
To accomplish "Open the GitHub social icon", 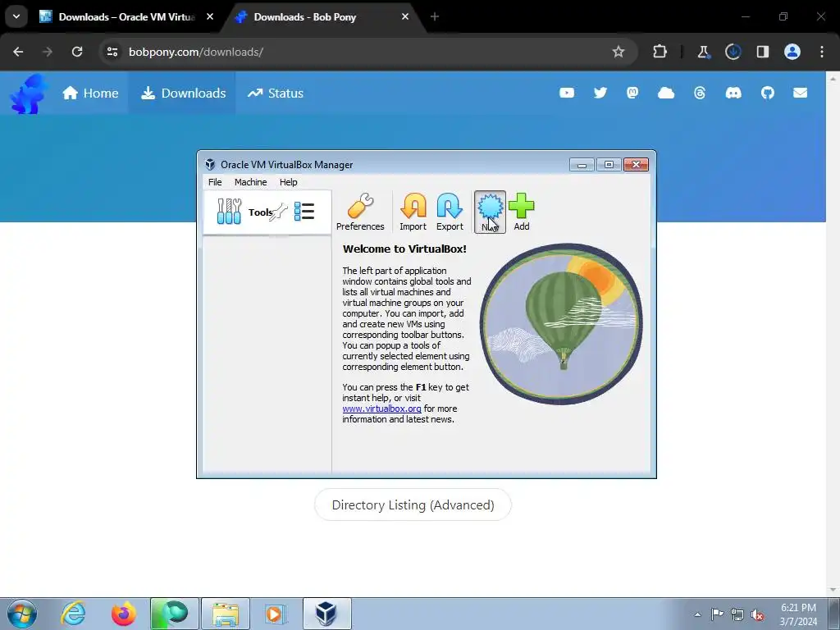I will (768, 94).
